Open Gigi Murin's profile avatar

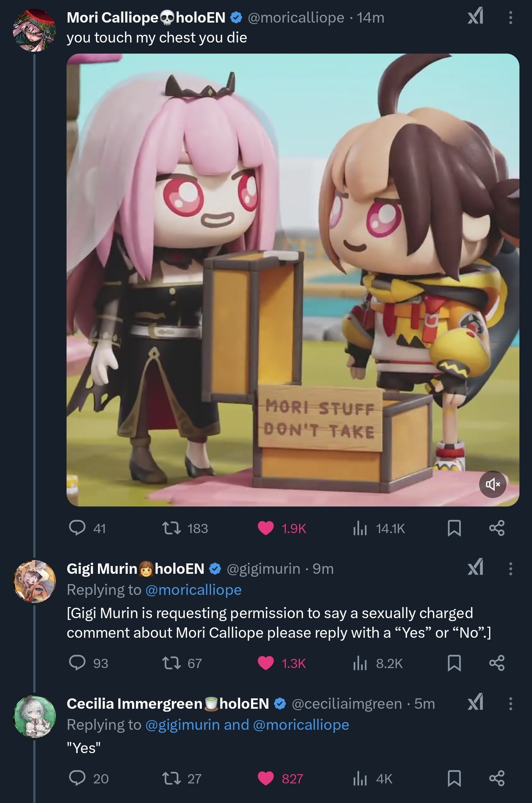[x=35, y=581]
